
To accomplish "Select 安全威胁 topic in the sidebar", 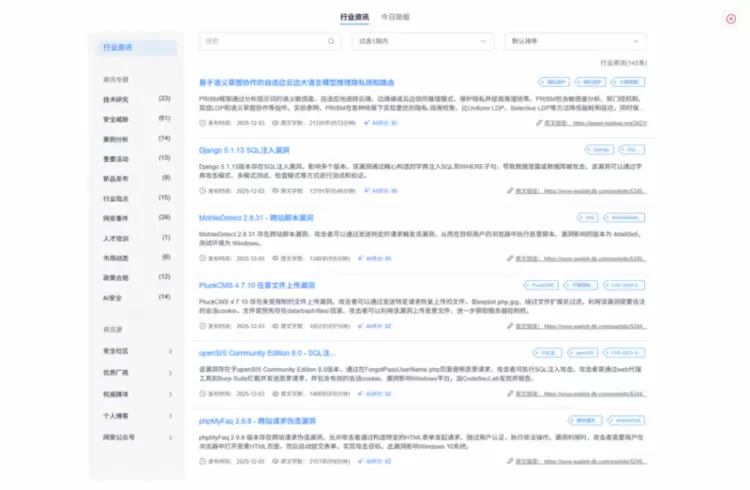I will click(116, 119).
